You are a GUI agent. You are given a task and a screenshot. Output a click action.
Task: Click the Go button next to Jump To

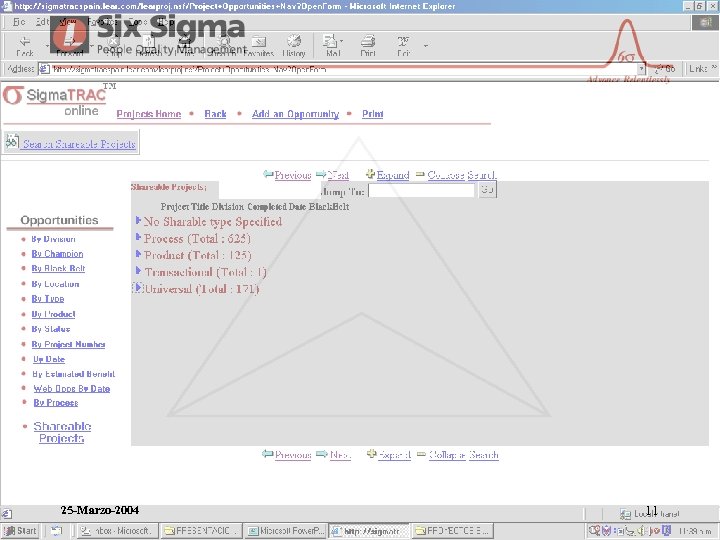click(487, 190)
